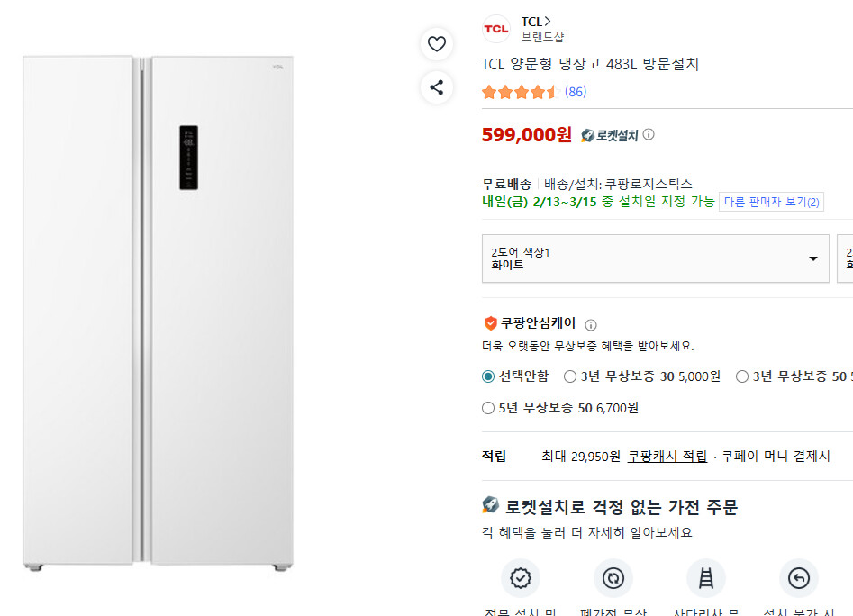
Task: Click the white refrigerator product image
Action: 159,311
